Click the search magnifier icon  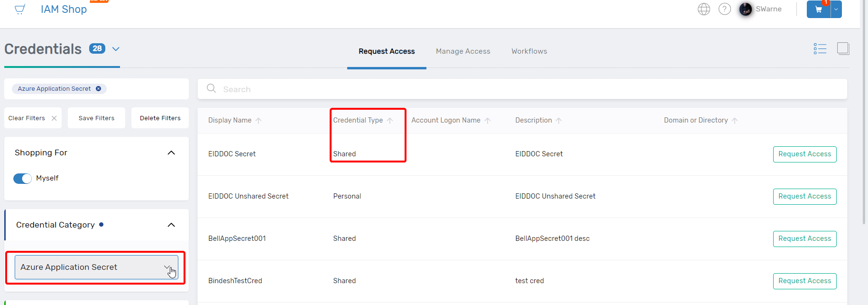click(212, 88)
